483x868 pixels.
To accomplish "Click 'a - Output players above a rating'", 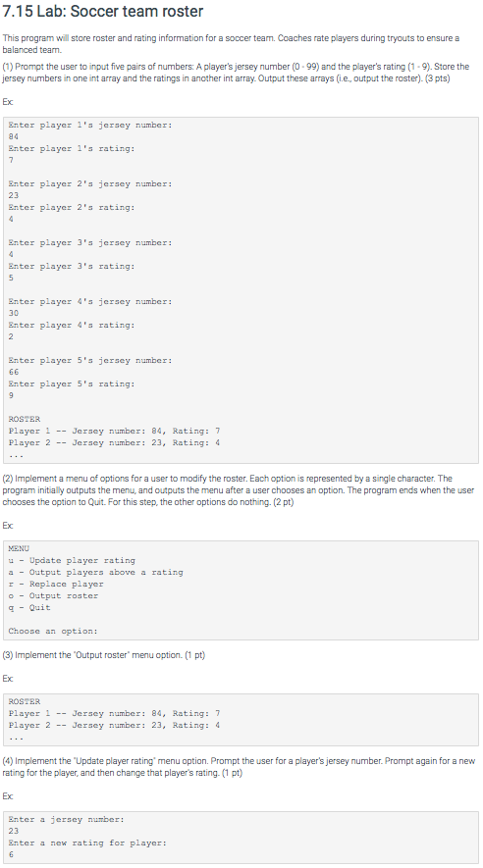I will point(95,572).
